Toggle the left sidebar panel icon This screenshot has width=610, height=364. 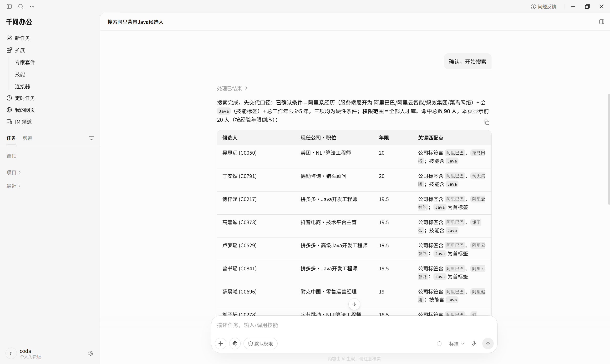tap(9, 6)
